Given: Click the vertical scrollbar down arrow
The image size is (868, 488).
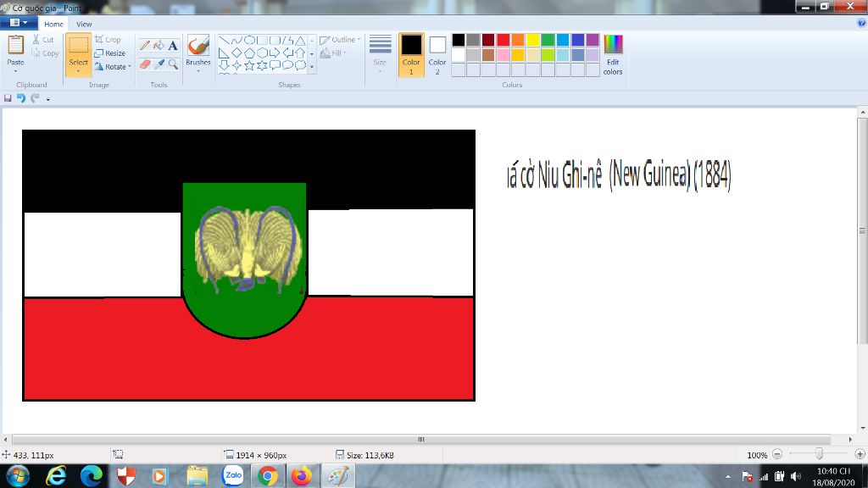Looking at the screenshot, I should (862, 428).
